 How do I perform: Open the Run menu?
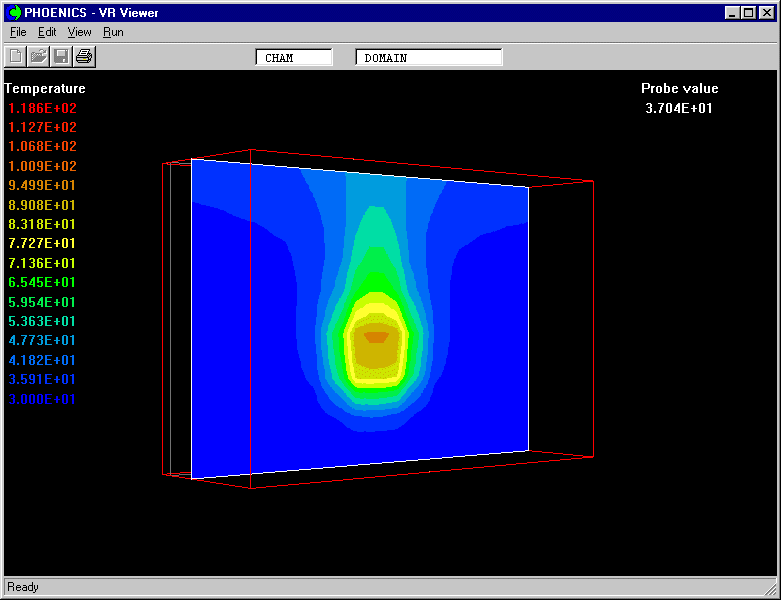coord(113,32)
